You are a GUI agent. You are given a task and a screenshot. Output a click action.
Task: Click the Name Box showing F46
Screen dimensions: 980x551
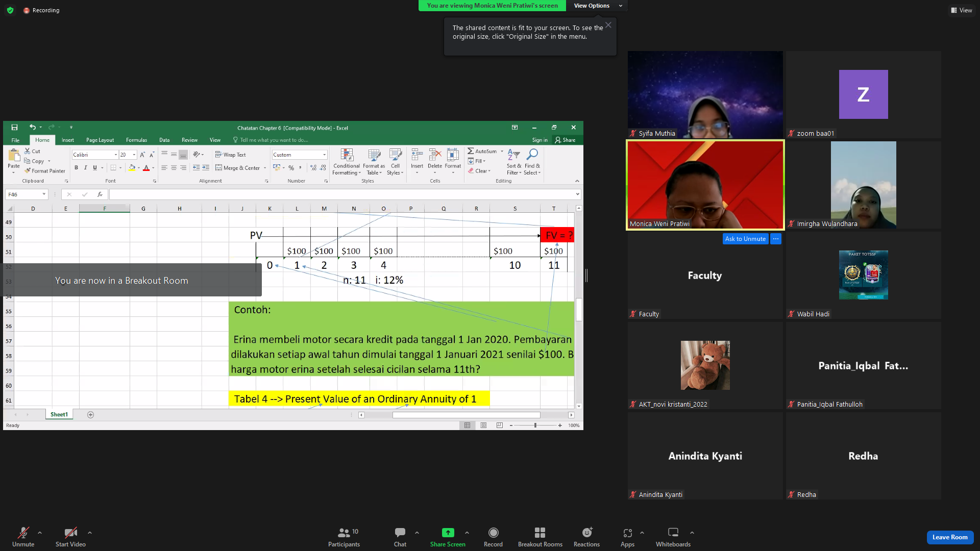[x=26, y=194]
